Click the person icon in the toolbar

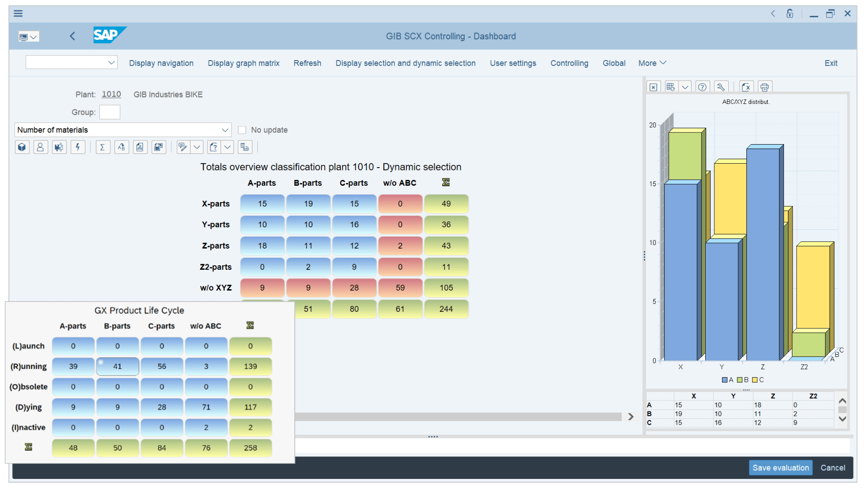point(41,147)
